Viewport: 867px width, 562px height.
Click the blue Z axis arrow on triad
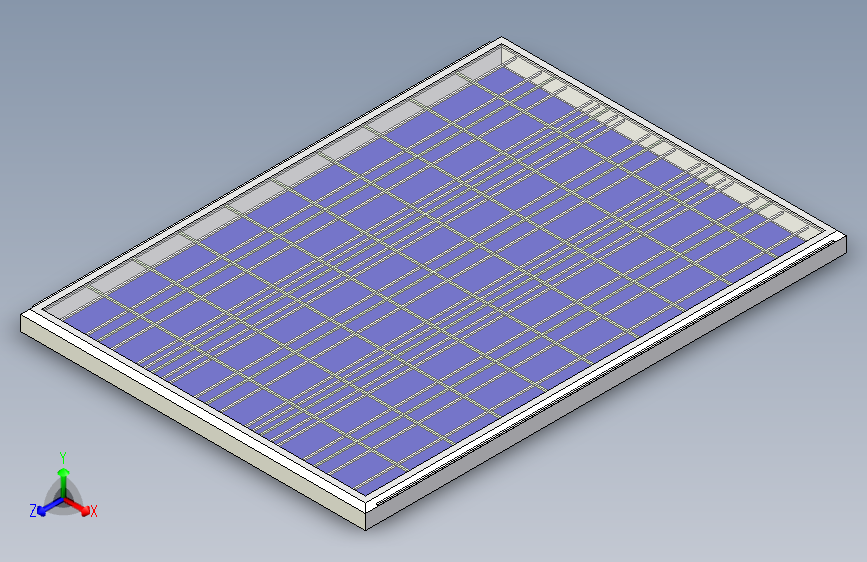pyautogui.click(x=50, y=507)
